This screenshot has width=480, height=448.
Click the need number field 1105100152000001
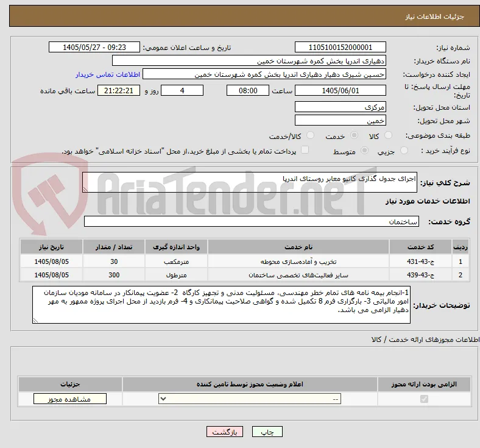pos(340,48)
